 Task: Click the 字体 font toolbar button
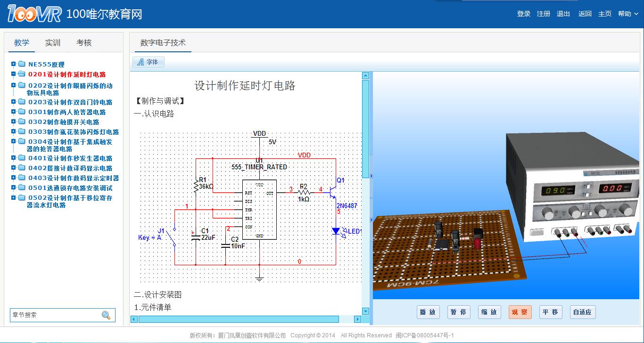tap(149, 62)
